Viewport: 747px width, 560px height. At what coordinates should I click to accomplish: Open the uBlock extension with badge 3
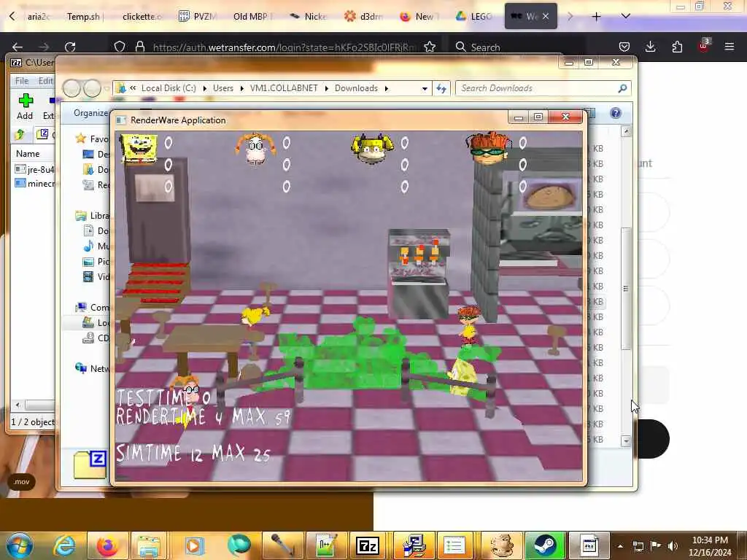coord(704,46)
